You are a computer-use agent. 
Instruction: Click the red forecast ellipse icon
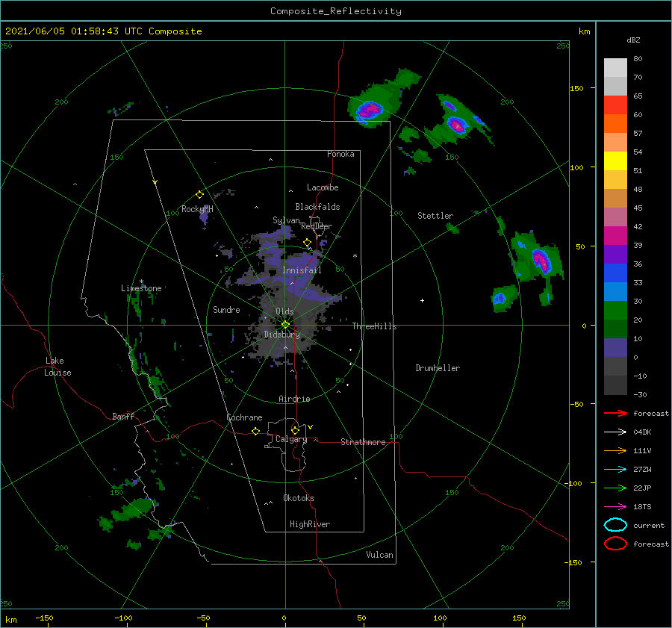pos(615,544)
